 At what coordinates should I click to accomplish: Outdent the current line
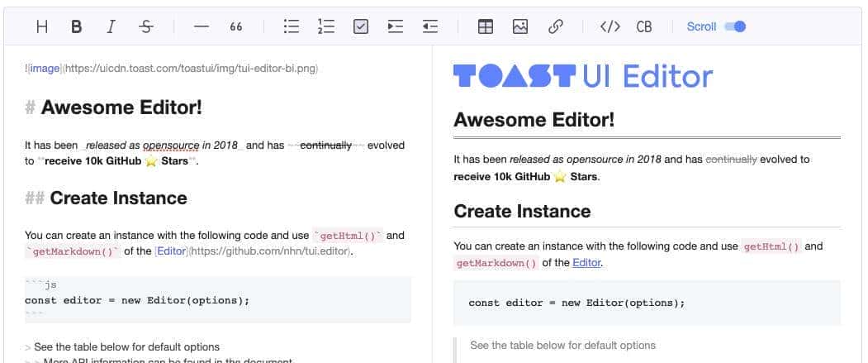pyautogui.click(x=430, y=26)
